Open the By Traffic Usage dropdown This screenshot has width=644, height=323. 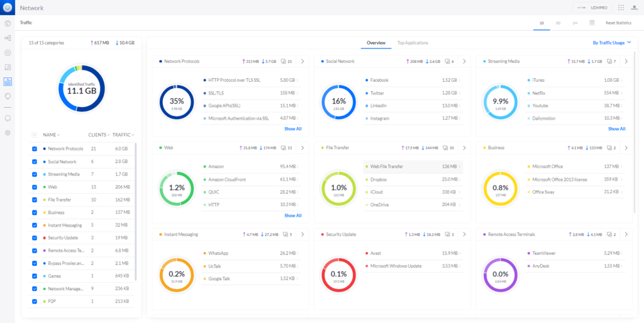611,43
